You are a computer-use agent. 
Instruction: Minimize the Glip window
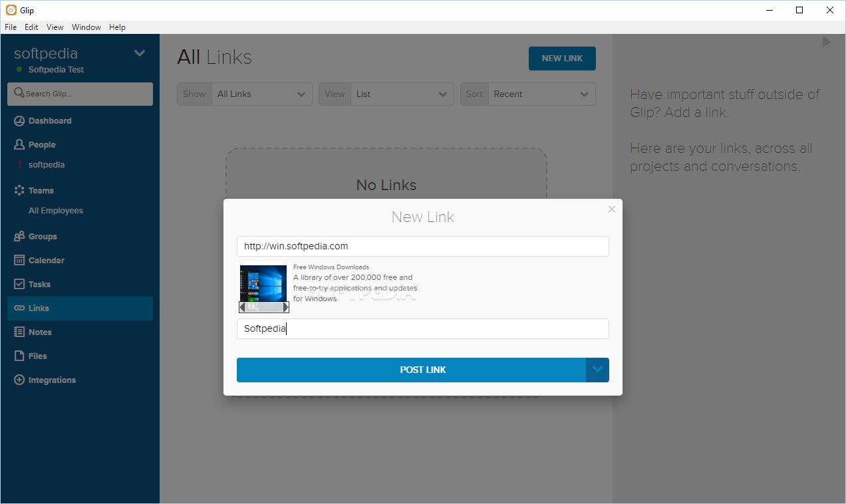click(770, 10)
